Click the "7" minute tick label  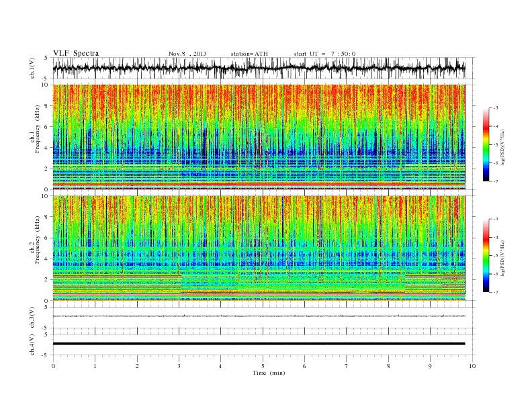pyautogui.click(x=347, y=366)
